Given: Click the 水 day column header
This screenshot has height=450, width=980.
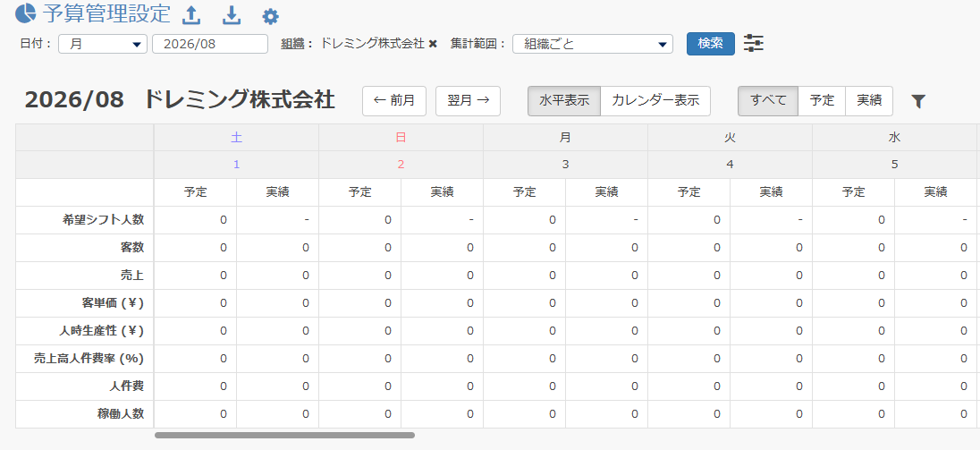Looking at the screenshot, I should 894,138.
